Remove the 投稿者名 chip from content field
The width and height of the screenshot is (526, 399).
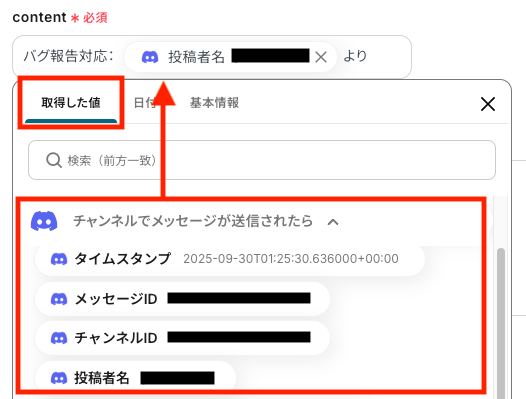[x=321, y=57]
